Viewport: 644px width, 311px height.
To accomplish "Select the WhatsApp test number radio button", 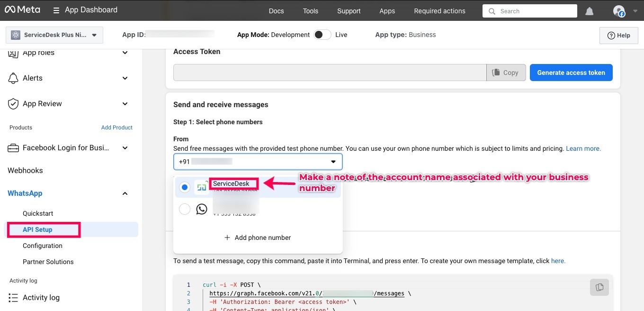I will [185, 209].
